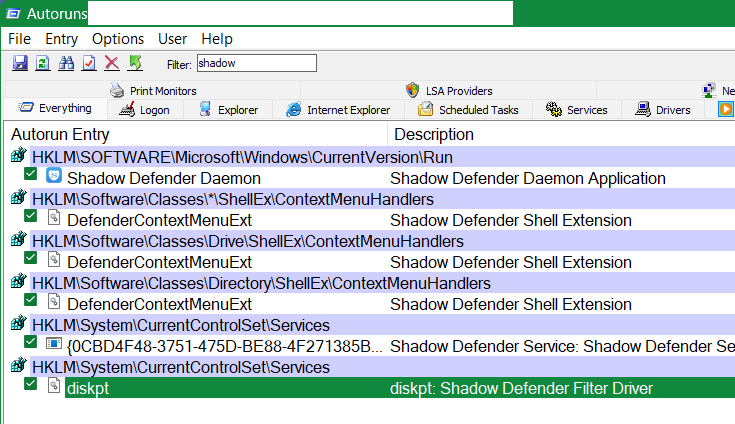This screenshot has width=735, height=424.
Task: Click the service icon next to {0CBD4F48 entry
Action: pyautogui.click(x=54, y=343)
